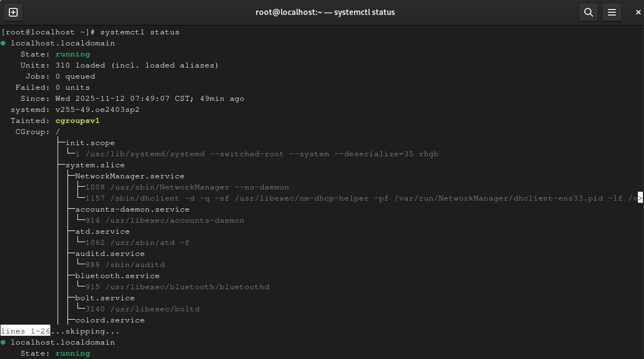Select the accounts-daemon.service entry
The height and width of the screenshot is (359, 644).
(x=132, y=209)
